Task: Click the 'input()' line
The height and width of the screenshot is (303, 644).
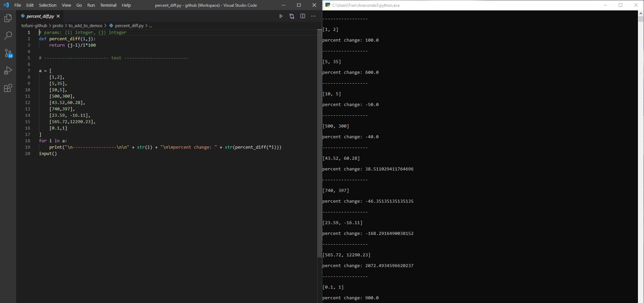Action: [x=48, y=154]
